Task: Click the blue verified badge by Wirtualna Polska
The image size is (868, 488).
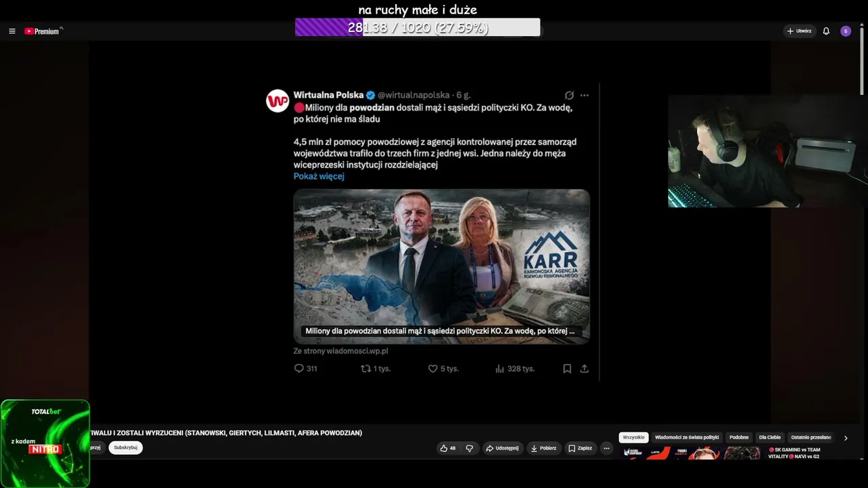Action: click(x=371, y=96)
